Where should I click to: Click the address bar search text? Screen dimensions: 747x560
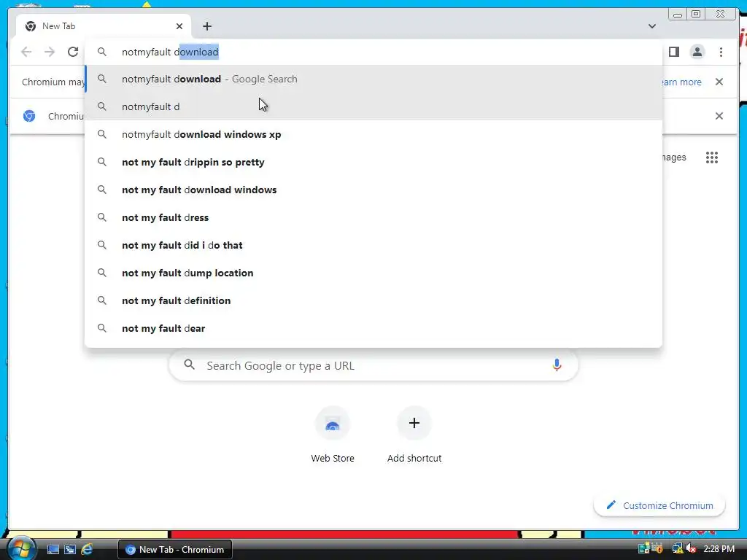(x=170, y=52)
